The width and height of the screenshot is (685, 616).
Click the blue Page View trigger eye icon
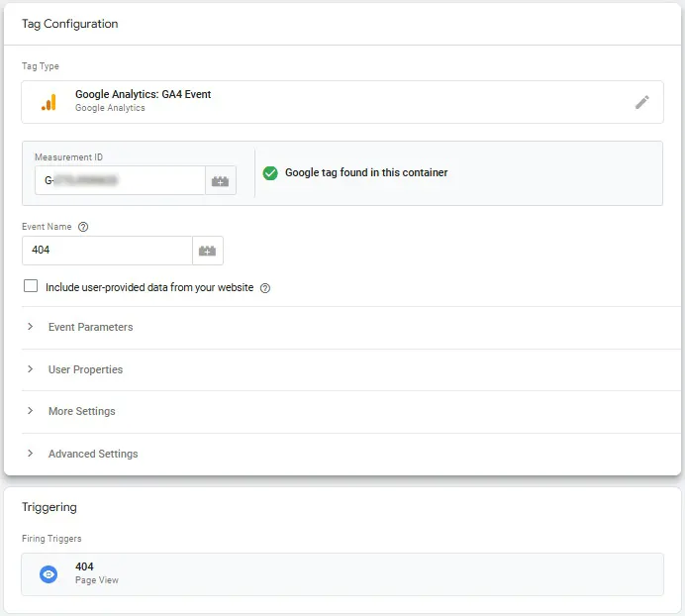click(49, 574)
